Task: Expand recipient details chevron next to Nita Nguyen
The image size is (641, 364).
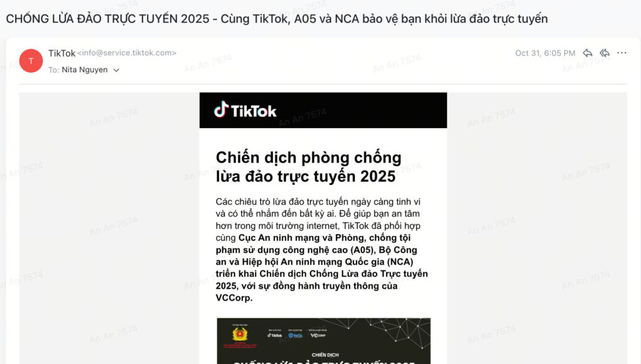Action: coord(116,70)
